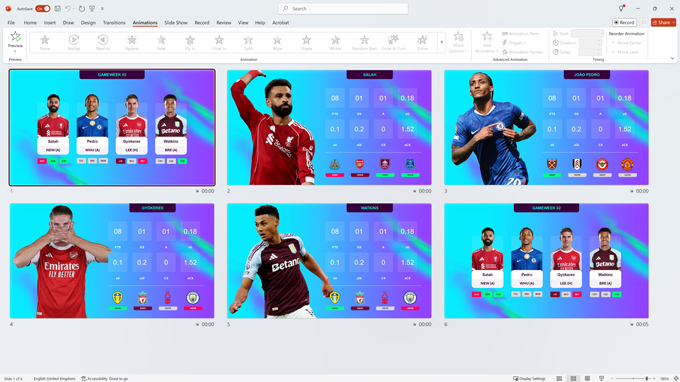Screen dimensions: 680x382
Task: Apply the Random Bars animation
Action: (364, 43)
